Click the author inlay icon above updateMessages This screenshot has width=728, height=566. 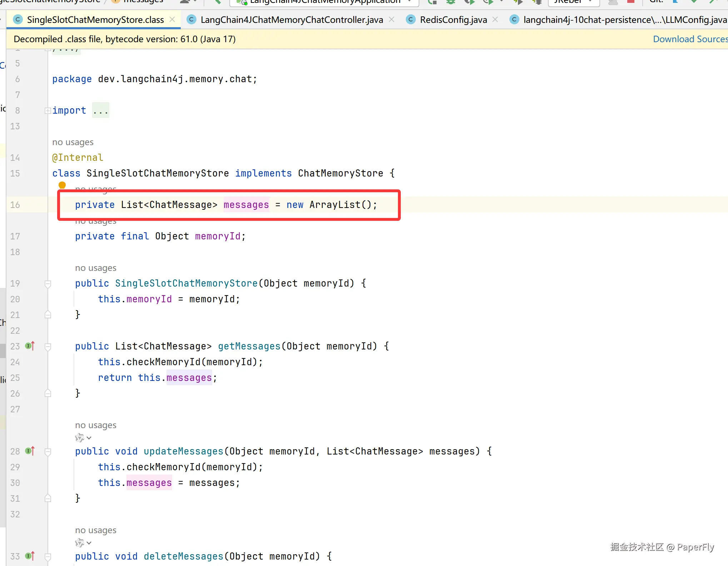point(80,438)
